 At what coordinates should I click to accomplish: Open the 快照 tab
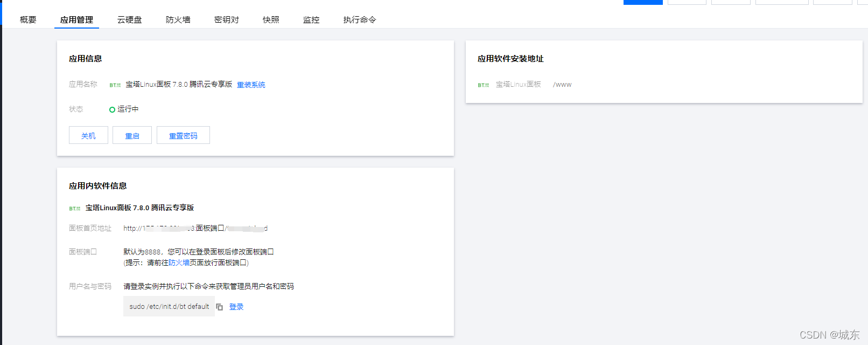pos(271,19)
